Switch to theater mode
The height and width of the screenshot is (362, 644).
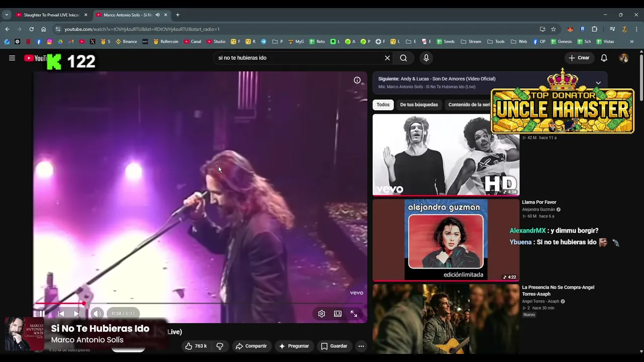pyautogui.click(x=338, y=314)
